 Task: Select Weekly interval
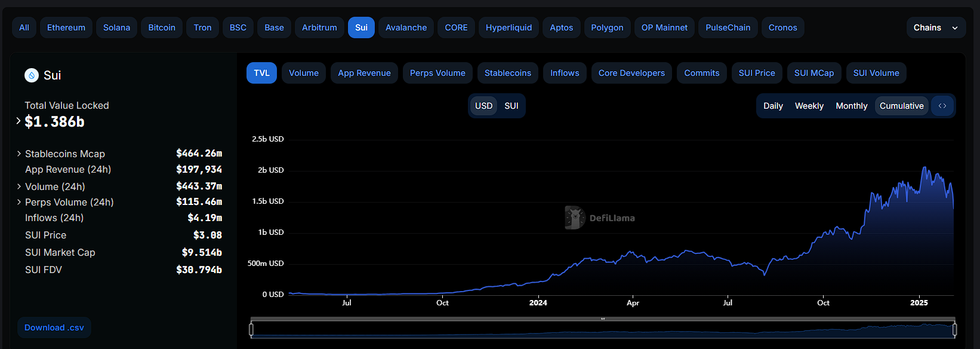point(809,106)
